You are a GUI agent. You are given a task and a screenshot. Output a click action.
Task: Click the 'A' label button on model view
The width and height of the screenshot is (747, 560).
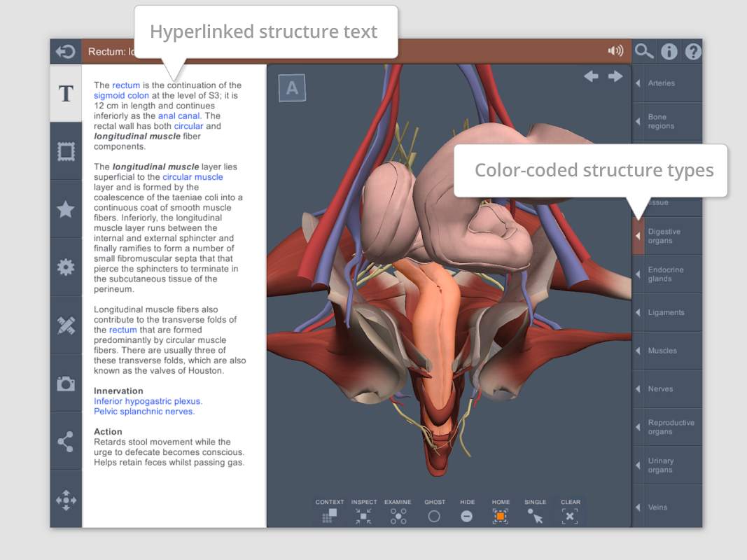(x=293, y=88)
